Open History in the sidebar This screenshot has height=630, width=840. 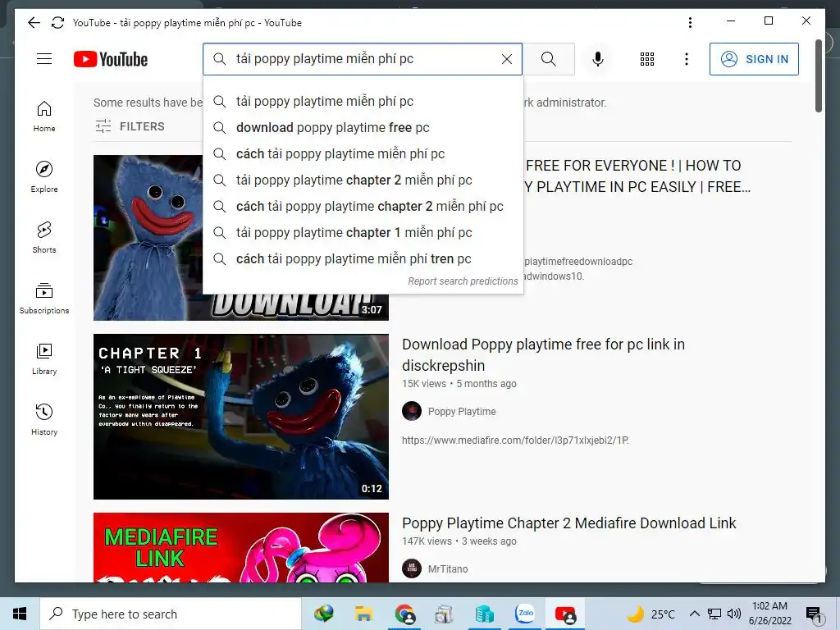[x=44, y=419]
